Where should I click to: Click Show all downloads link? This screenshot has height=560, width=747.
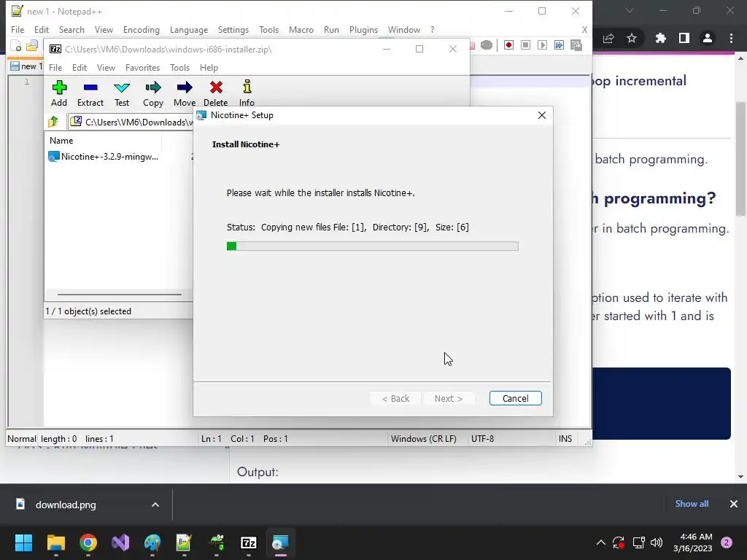click(692, 504)
